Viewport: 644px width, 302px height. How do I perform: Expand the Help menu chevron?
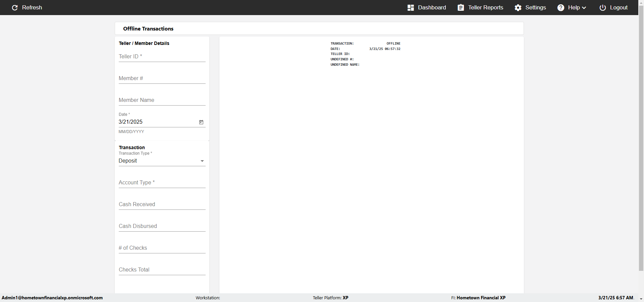tap(584, 8)
